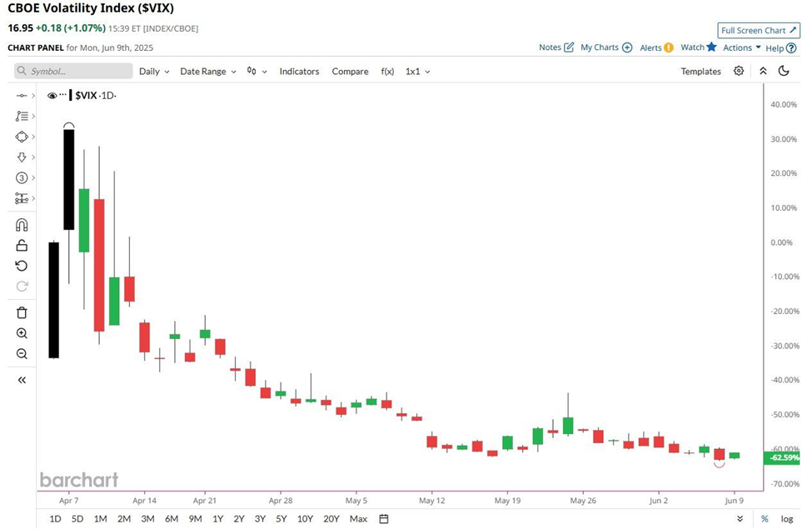Select the 3M time range

[147, 519]
